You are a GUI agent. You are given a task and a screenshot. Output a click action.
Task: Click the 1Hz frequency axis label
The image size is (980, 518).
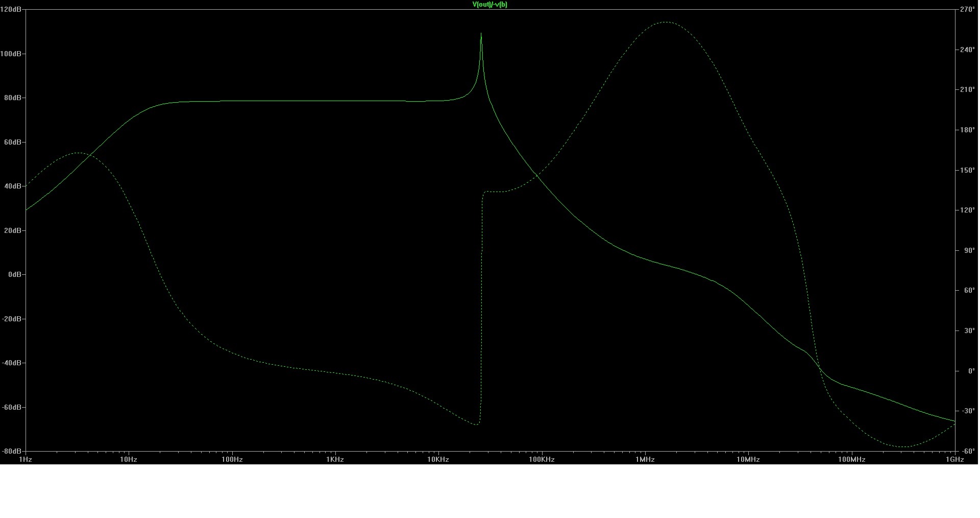pos(26,460)
